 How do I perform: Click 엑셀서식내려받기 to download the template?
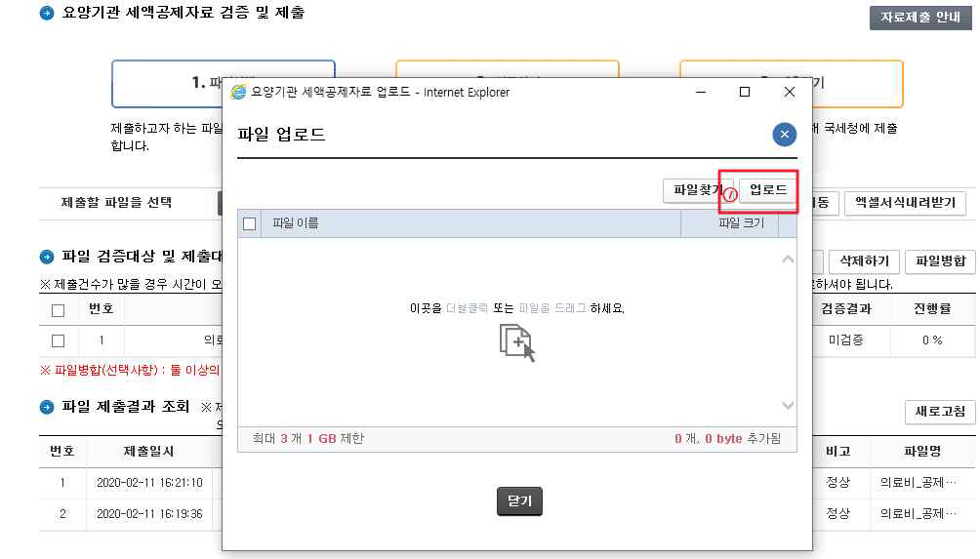905,203
